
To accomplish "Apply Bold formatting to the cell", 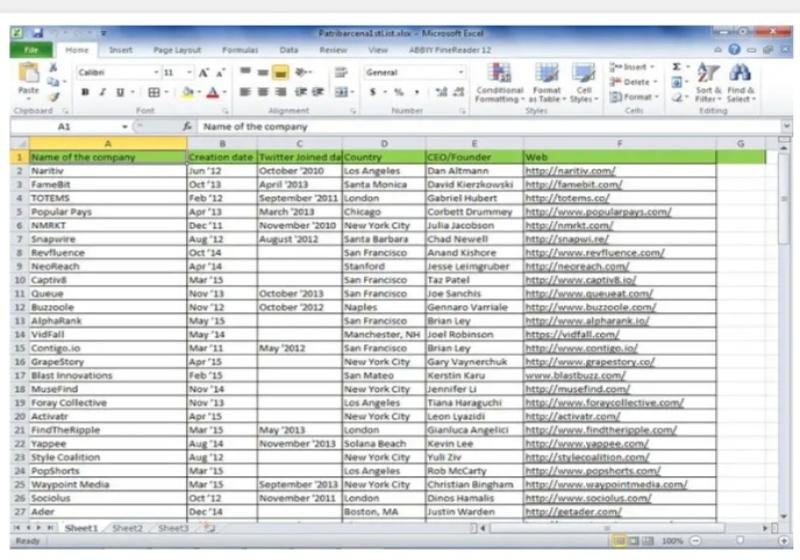I will [85, 92].
